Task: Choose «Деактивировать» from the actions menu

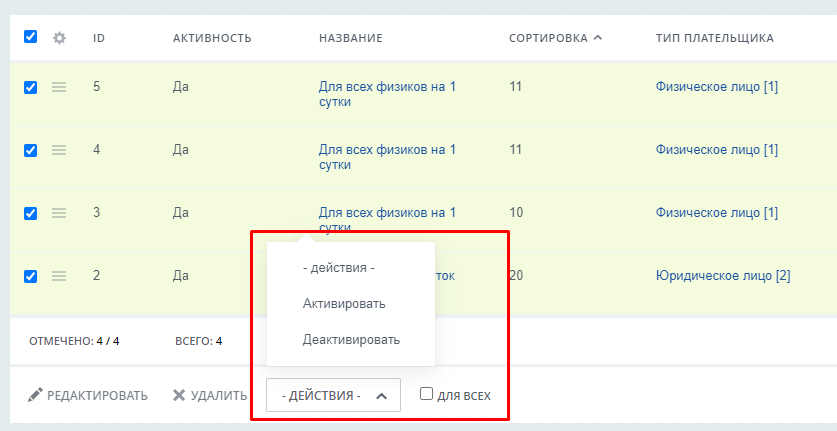Action: pos(351,340)
